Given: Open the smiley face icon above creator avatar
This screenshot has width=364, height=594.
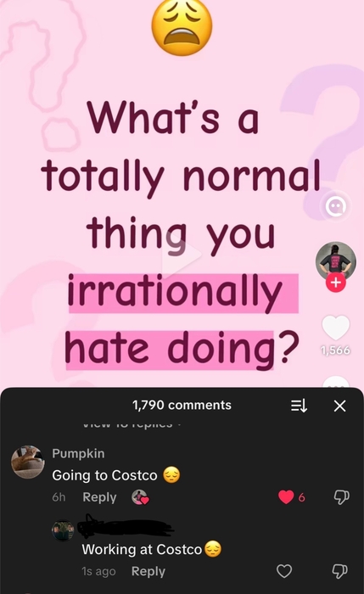Looking at the screenshot, I should tap(336, 207).
